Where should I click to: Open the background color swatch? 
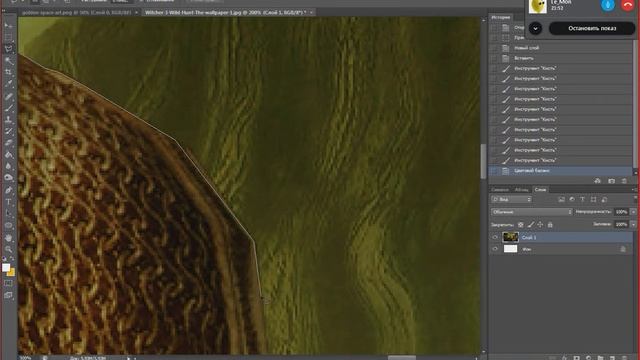click(x=11, y=272)
